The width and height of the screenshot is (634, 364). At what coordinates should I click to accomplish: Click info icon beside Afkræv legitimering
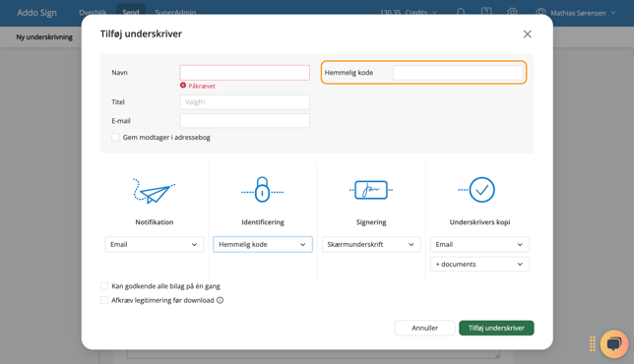pyautogui.click(x=220, y=300)
